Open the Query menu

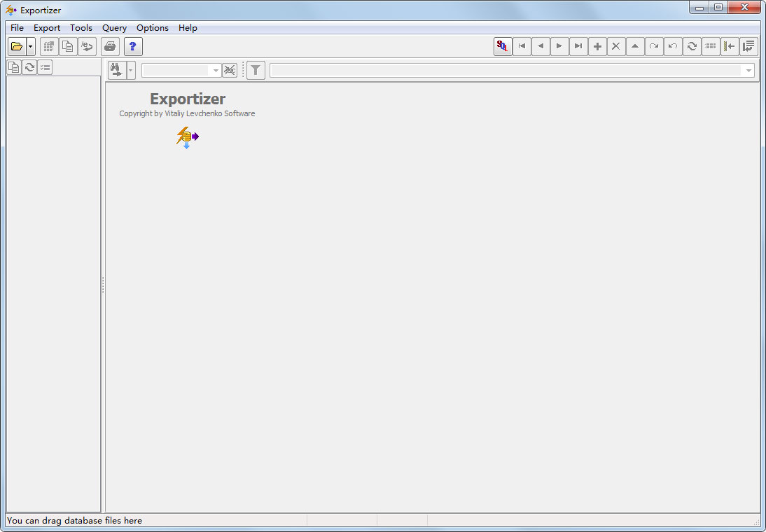click(x=114, y=27)
